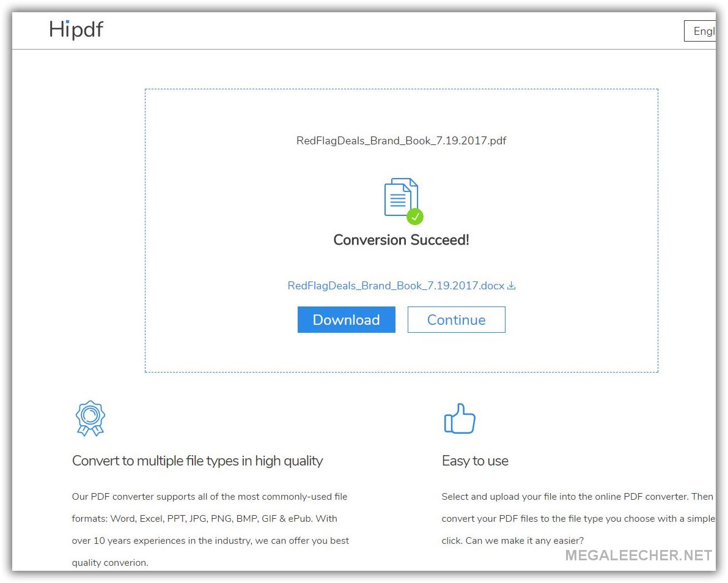Click the 'Our PDF converter supports' paragraph line
Image resolution: width=728 pixels, height=583 pixels.
point(210,497)
